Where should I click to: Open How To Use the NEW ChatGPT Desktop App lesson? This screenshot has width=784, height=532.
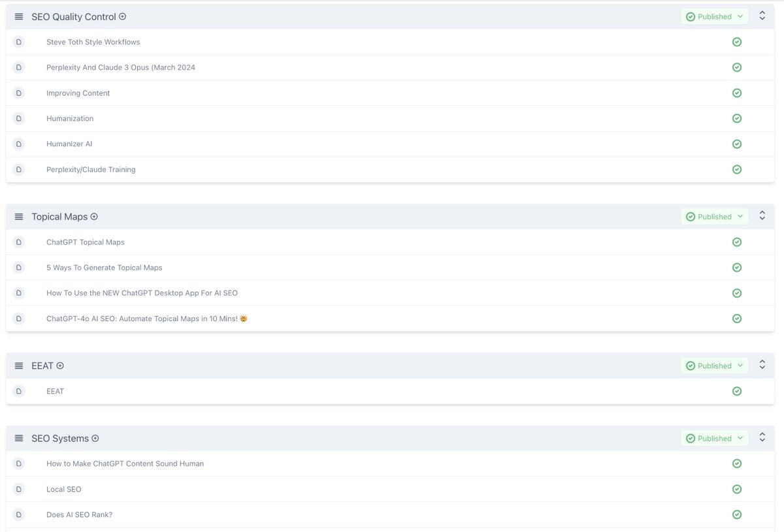click(142, 293)
